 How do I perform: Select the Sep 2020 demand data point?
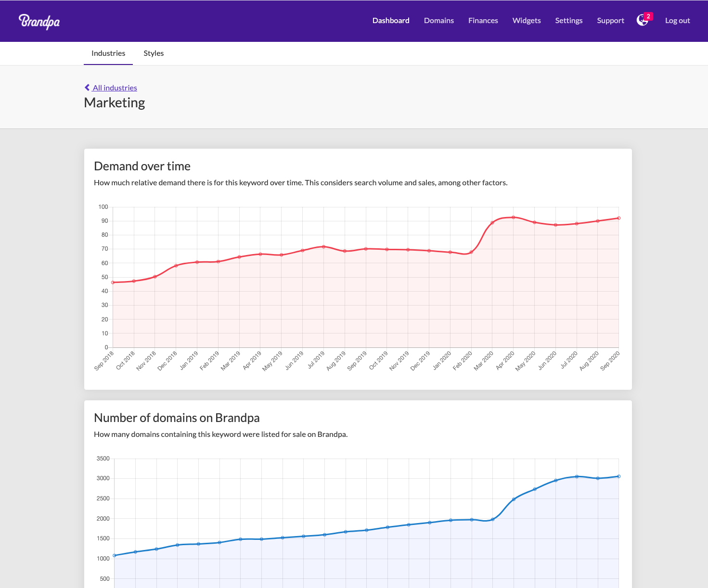[x=619, y=218]
